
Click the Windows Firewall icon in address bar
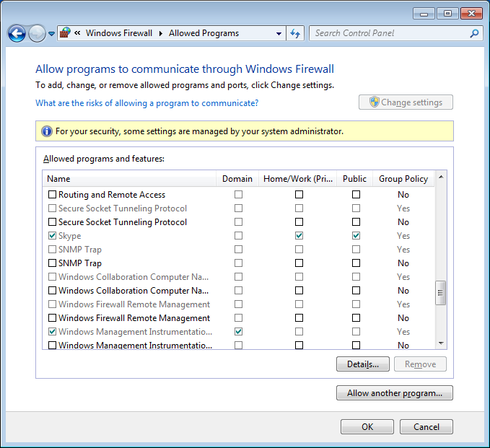(x=65, y=33)
